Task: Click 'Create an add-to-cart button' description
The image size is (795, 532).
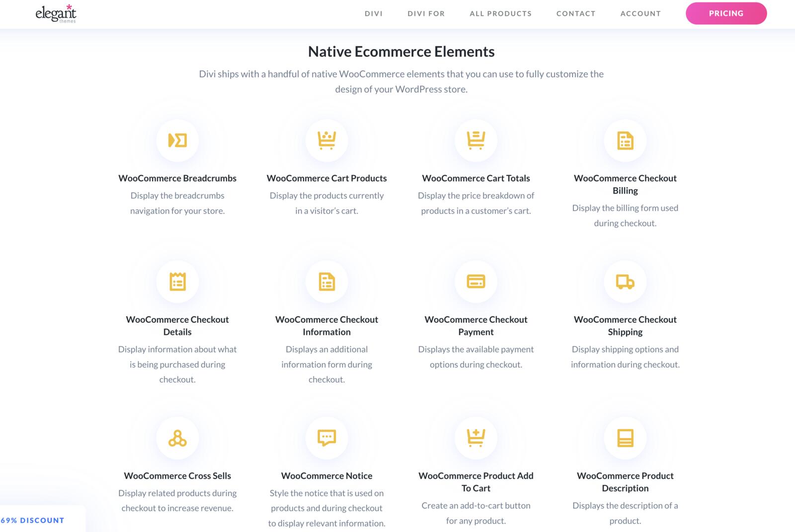Action: [x=476, y=513]
